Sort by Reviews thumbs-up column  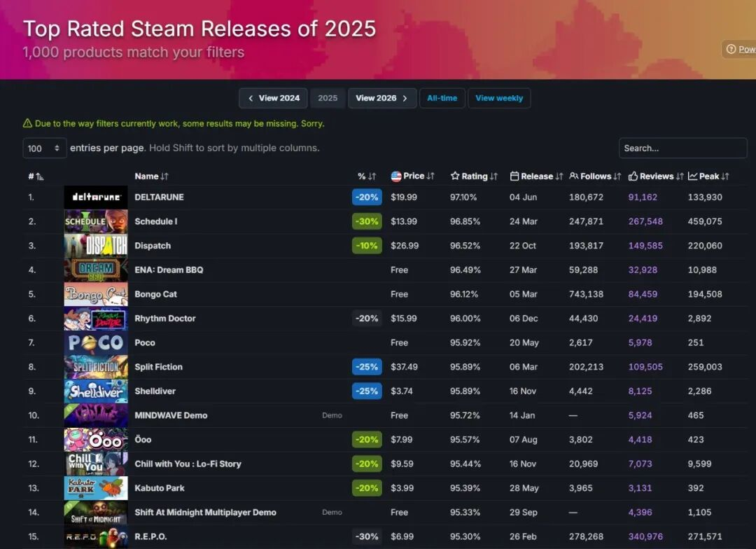tap(655, 176)
